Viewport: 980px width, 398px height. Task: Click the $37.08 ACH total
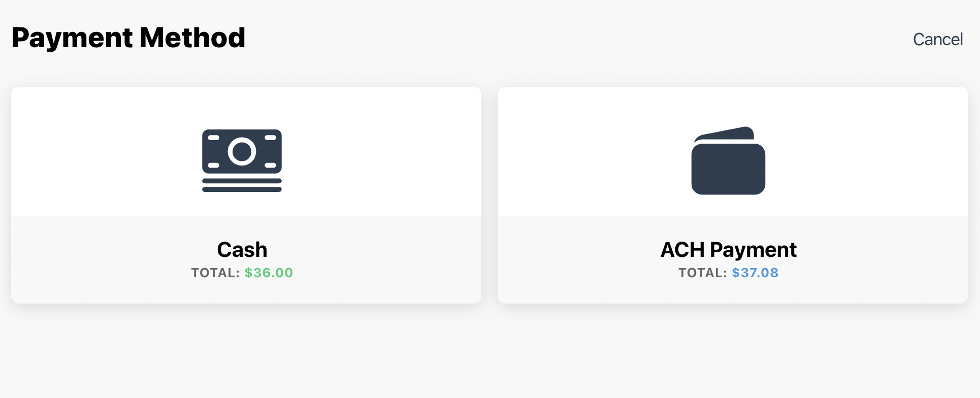click(755, 273)
